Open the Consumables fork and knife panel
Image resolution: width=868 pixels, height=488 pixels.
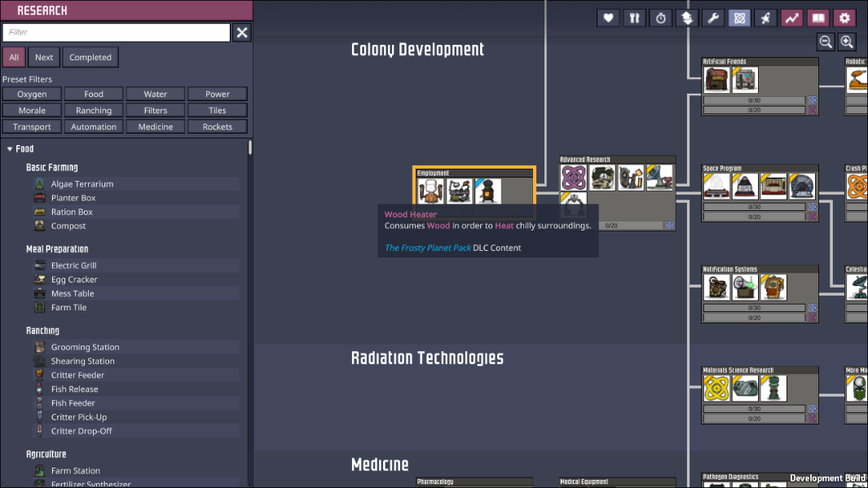click(634, 18)
